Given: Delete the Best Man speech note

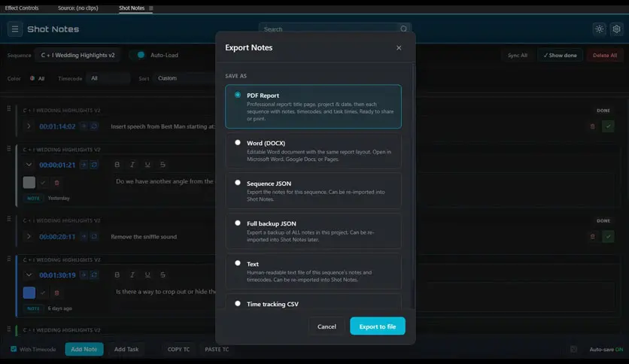Looking at the screenshot, I should (592, 126).
